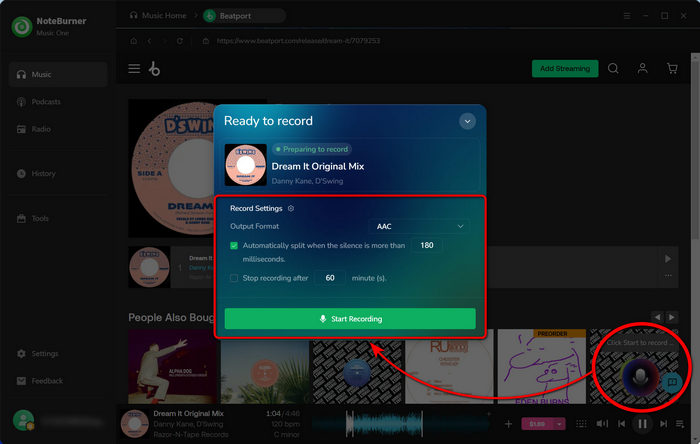Go forward with the browser forward arrow
Screen dimensions: 700x444
coord(164,41)
